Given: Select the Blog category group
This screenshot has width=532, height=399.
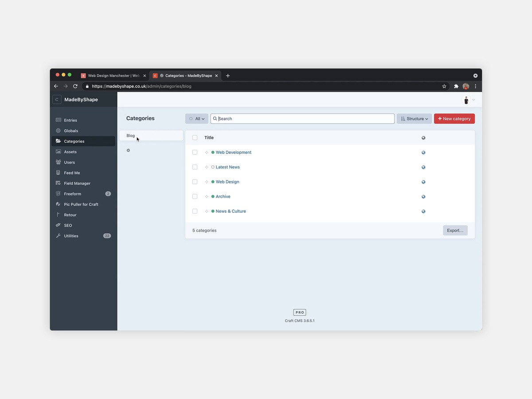Looking at the screenshot, I should [130, 135].
